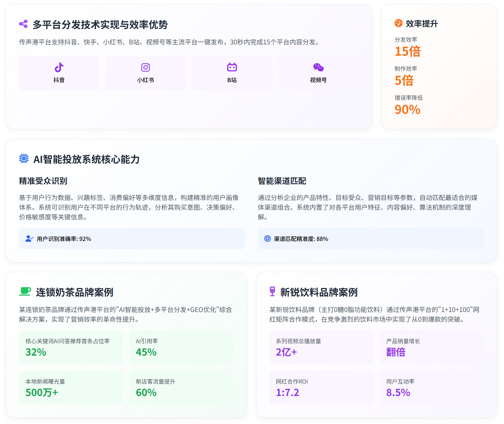Image resolution: width=504 pixels, height=424 pixels.
Task: Select the B站 TV icon
Action: tap(232, 67)
